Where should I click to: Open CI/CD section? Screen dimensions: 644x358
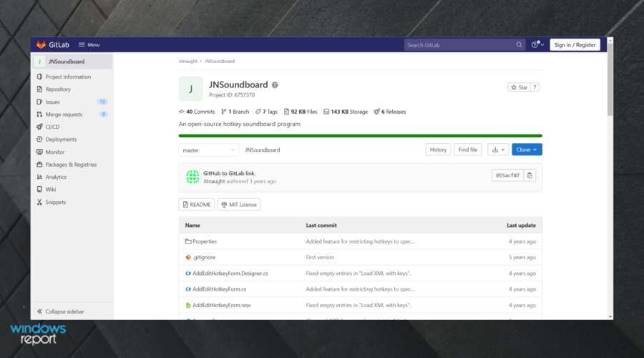pos(52,127)
